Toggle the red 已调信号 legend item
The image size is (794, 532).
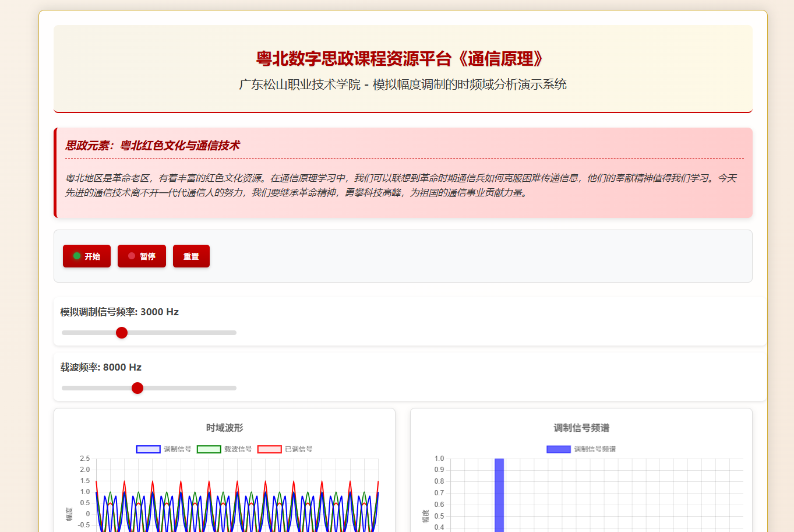(285, 449)
